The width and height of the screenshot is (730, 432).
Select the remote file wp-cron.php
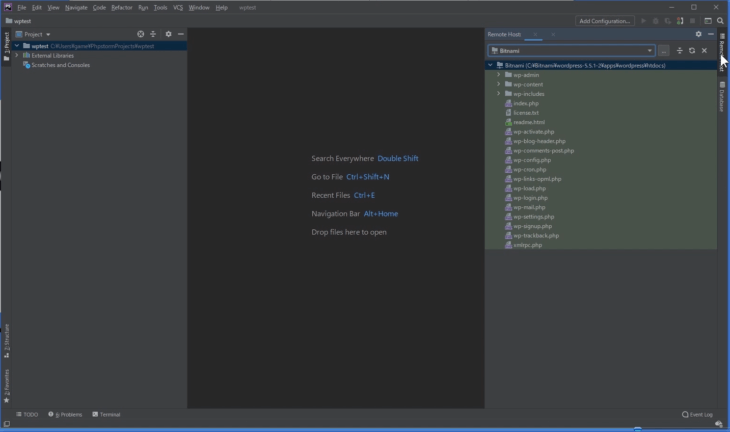[530, 169]
